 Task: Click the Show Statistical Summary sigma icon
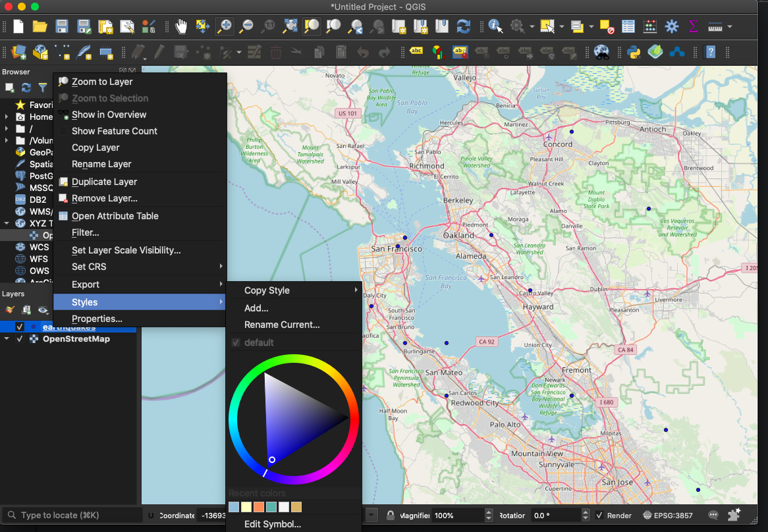[693, 26]
